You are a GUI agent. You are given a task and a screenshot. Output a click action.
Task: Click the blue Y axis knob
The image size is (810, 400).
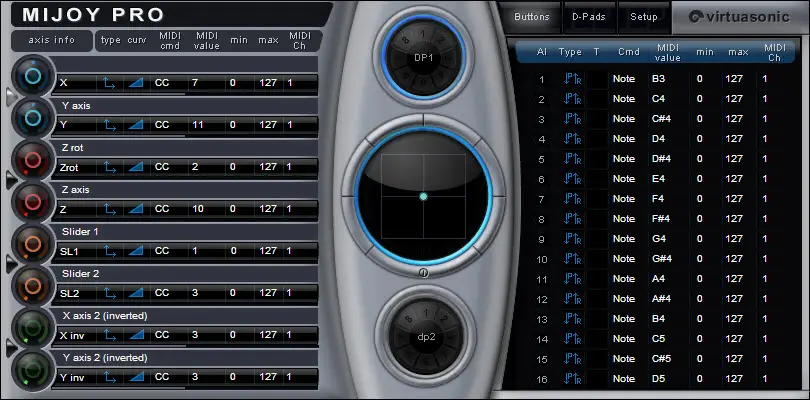pos(33,118)
